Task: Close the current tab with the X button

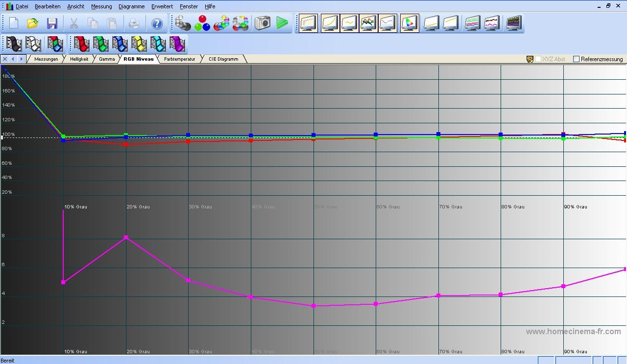Action: tap(5, 59)
